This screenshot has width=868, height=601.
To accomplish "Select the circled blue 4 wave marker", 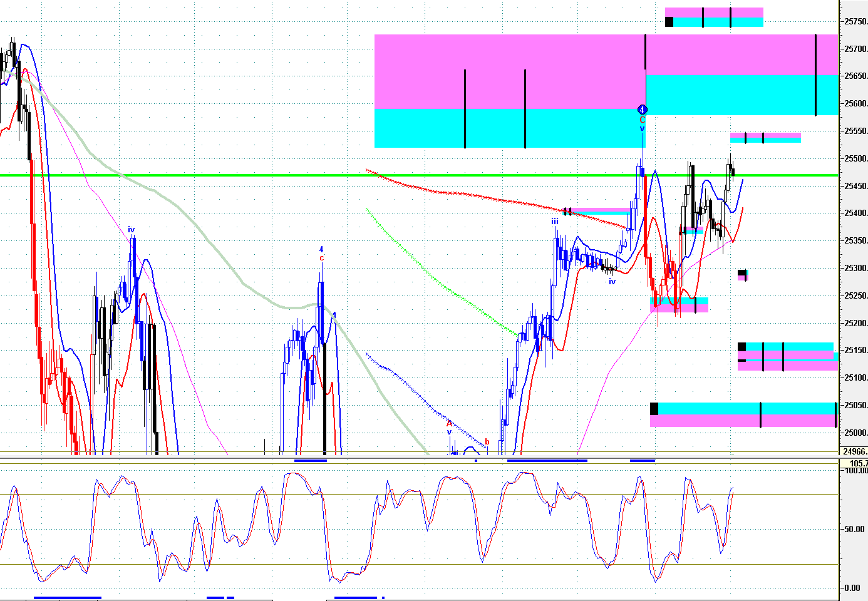I will [642, 110].
